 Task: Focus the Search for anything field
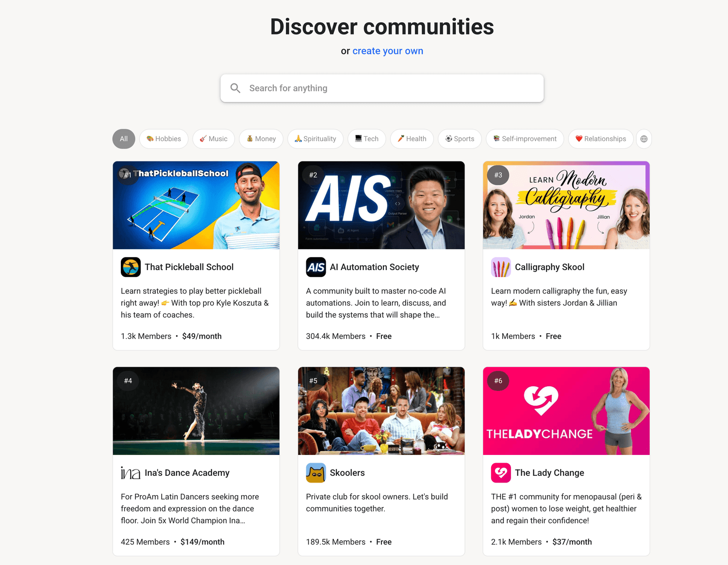pyautogui.click(x=382, y=88)
